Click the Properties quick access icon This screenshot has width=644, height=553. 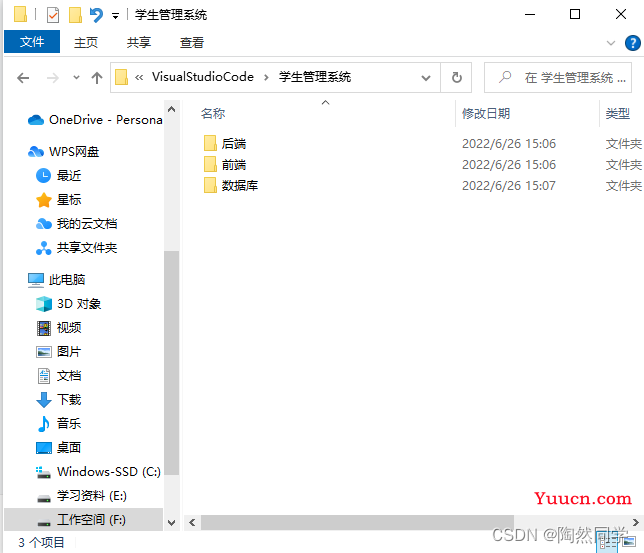click(x=53, y=15)
